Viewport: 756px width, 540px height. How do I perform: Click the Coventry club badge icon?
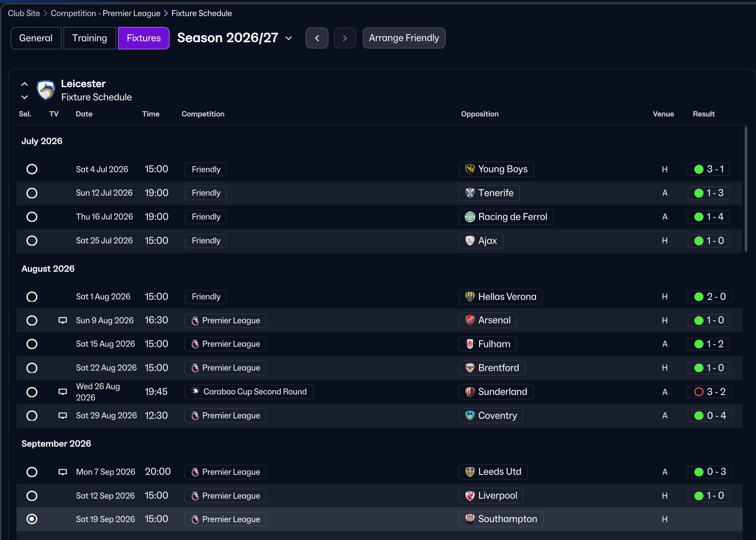point(470,416)
